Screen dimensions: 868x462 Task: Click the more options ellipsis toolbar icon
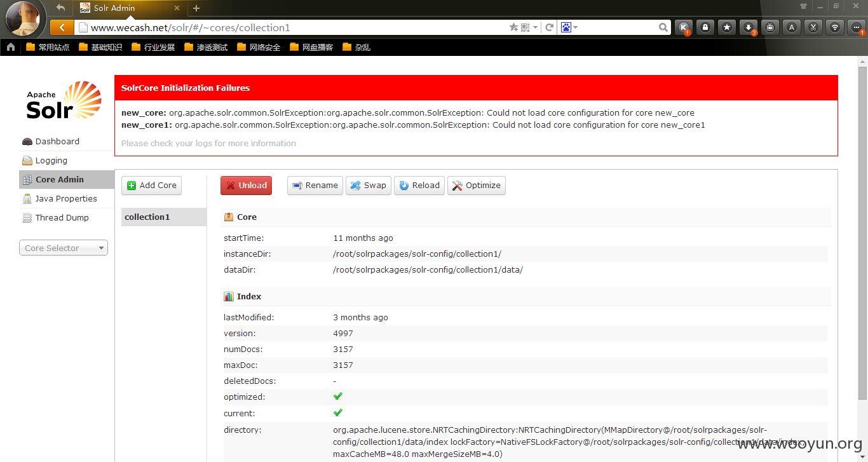[x=857, y=27]
